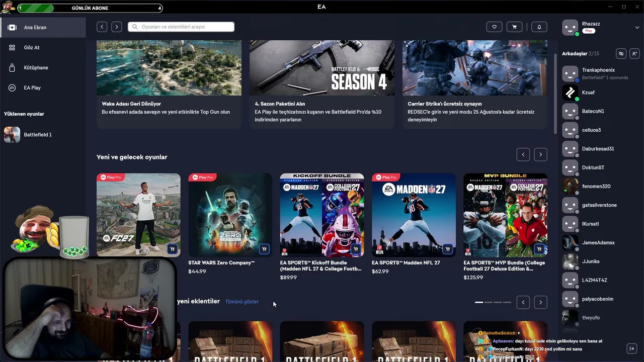Click the Carrier Strike'ı ücretsiz oynayın headline

tap(445, 104)
